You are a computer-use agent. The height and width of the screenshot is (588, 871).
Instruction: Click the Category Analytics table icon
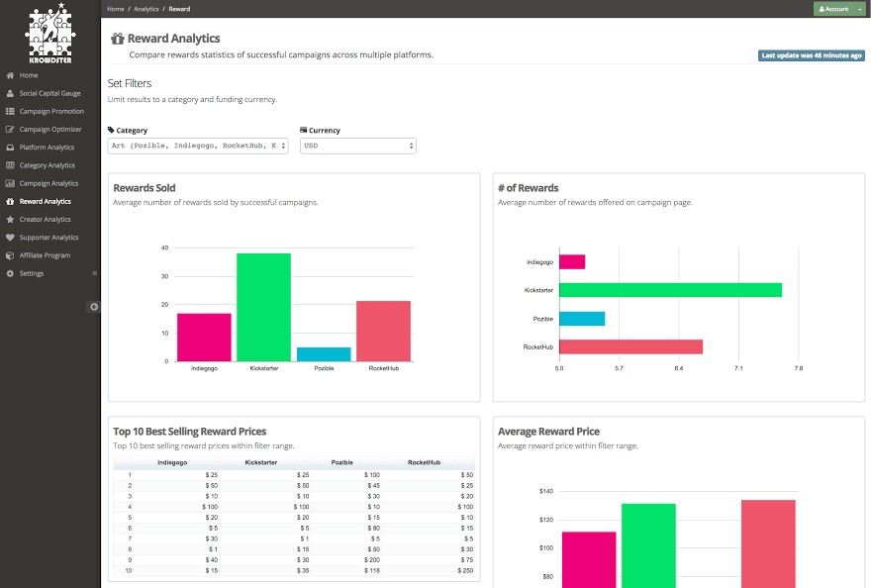[10, 165]
